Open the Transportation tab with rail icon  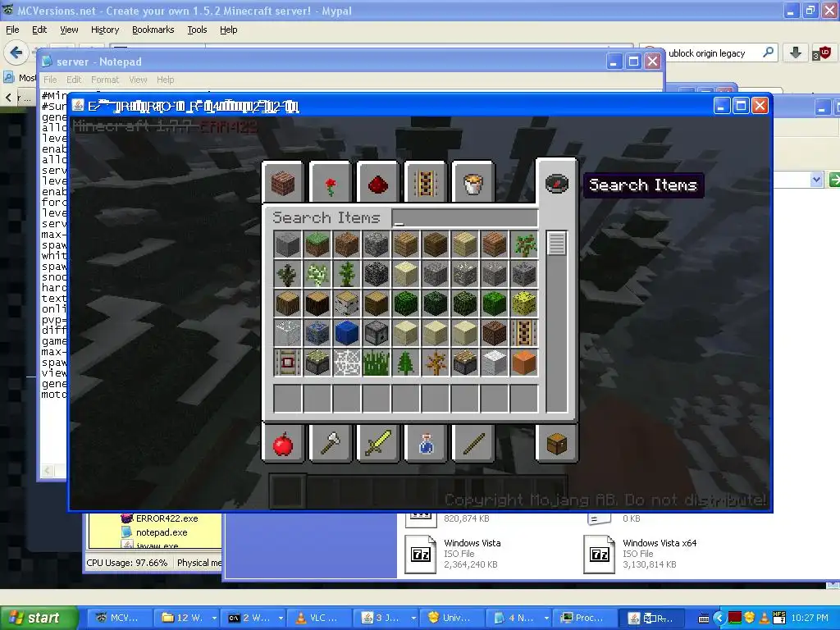(426, 182)
